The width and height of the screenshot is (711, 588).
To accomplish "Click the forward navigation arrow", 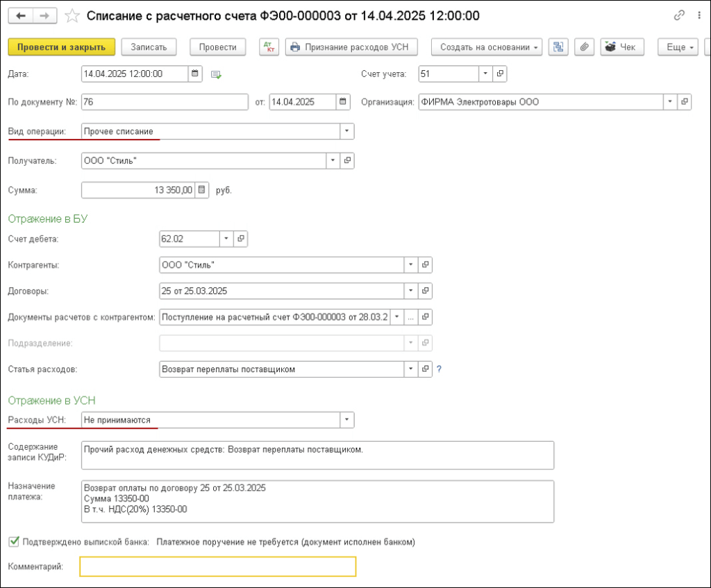I will coord(44,15).
